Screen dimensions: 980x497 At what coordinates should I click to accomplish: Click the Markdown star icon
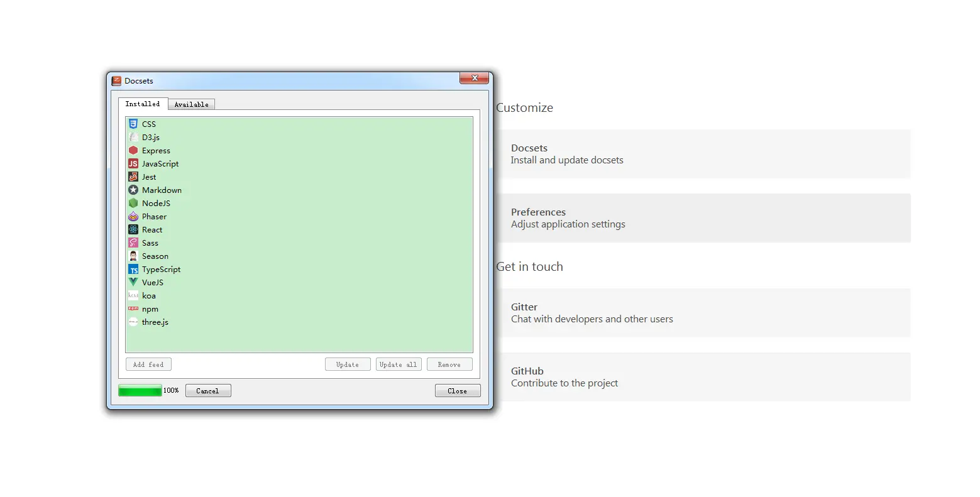(133, 190)
